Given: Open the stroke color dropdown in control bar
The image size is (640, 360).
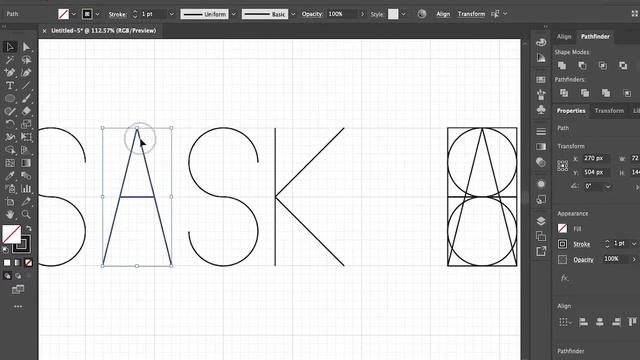Looking at the screenshot, I should click(98, 14).
